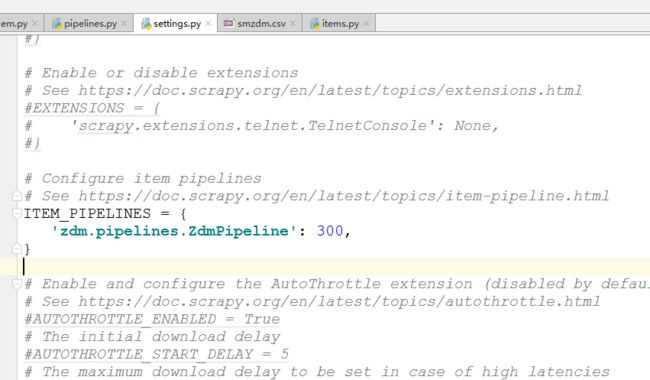Image resolution: width=650 pixels, height=380 pixels.
Task: Click the maximum download delay comment line
Action: click(317, 372)
